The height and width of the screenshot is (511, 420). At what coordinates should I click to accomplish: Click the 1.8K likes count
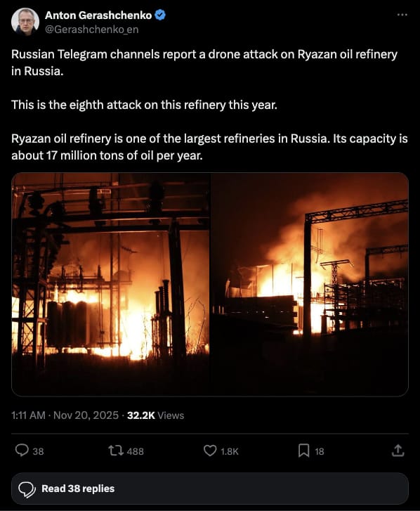click(230, 451)
